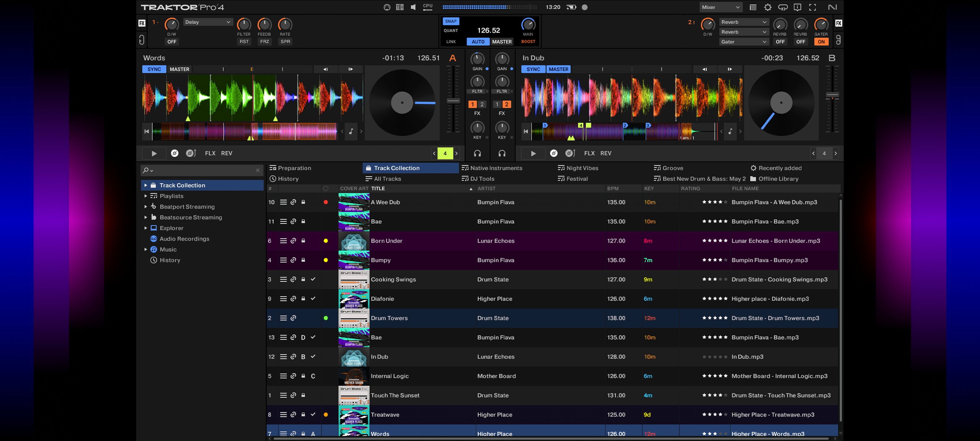Open the Delay effect dropdown
Viewport: 980px width, 441px height.
[x=208, y=22]
